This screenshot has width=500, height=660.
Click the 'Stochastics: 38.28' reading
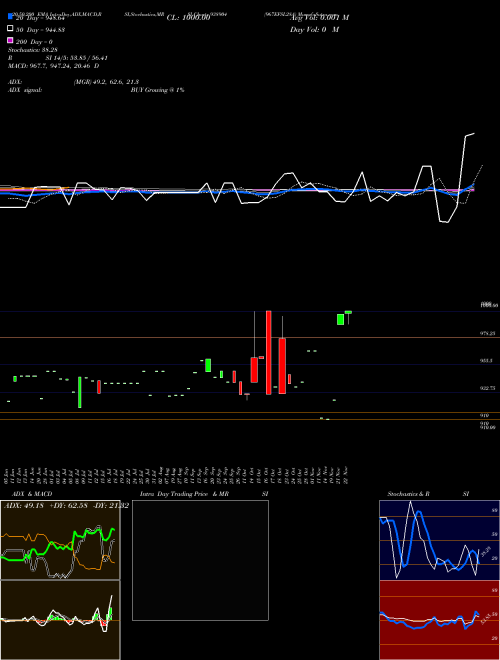(x=33, y=50)
